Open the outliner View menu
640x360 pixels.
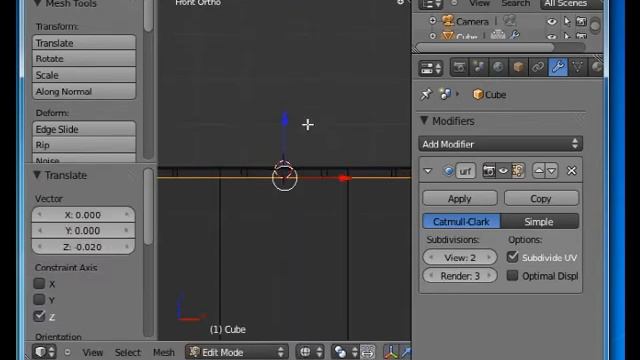[x=479, y=3]
